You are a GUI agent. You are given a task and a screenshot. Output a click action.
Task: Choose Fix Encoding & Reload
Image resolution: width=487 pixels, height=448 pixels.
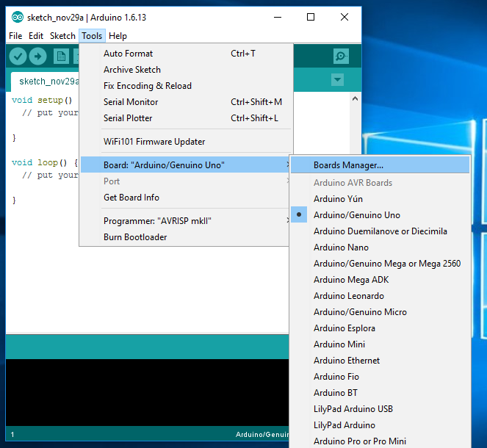186,86
